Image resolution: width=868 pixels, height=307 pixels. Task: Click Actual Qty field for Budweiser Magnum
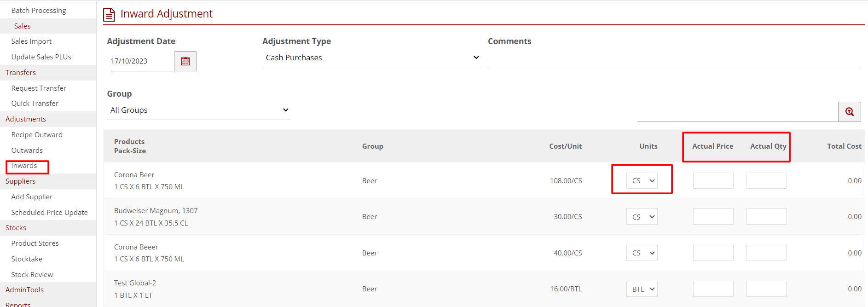click(766, 217)
